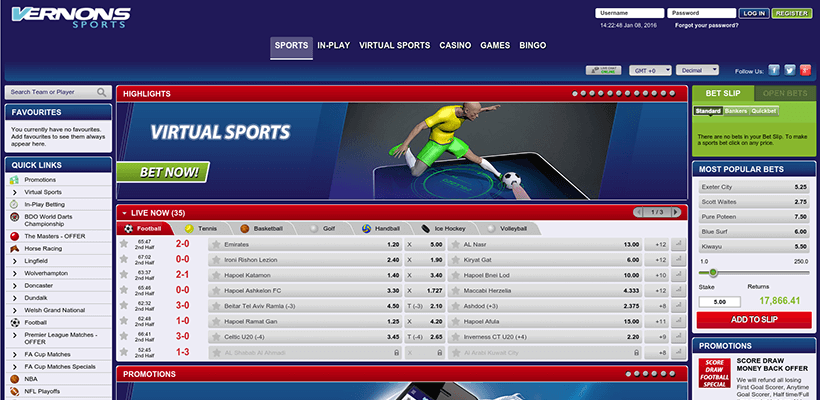The height and width of the screenshot is (400, 820).
Task: Click the Vernons Sports logo
Action: pos(71,17)
